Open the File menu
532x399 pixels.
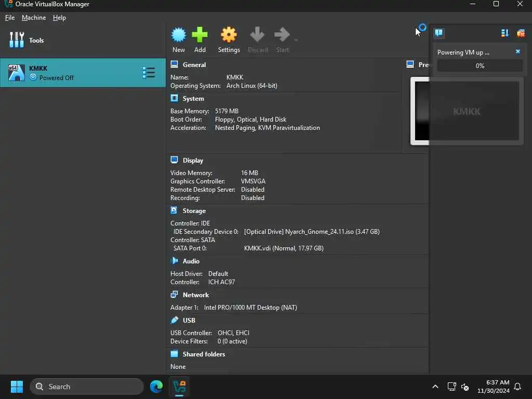tap(10, 18)
